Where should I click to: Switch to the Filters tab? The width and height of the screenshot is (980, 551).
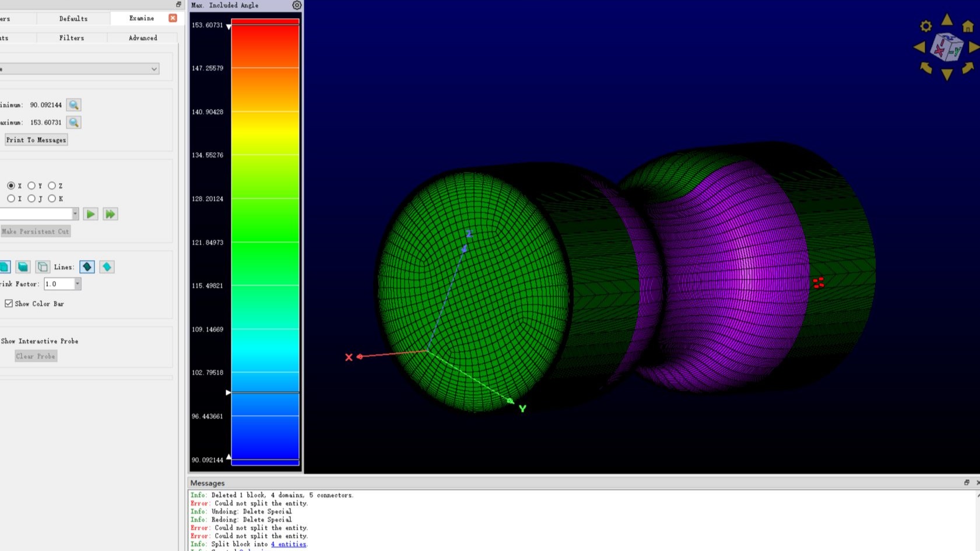[x=72, y=38]
